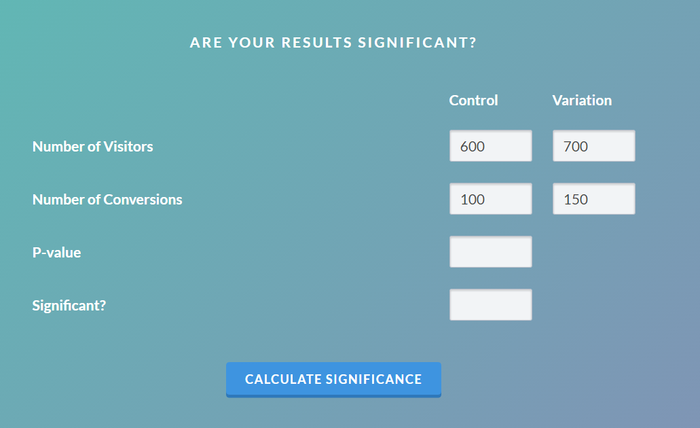Click the Number of Visitors label
The height and width of the screenshot is (428, 700).
tap(93, 147)
